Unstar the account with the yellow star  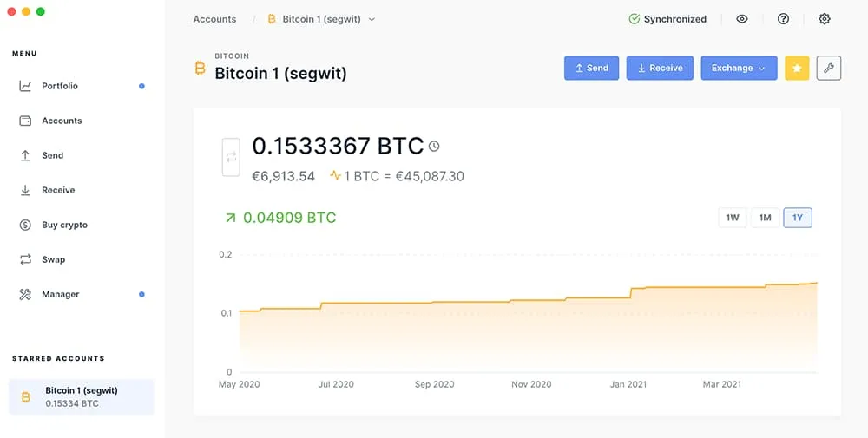tap(797, 68)
